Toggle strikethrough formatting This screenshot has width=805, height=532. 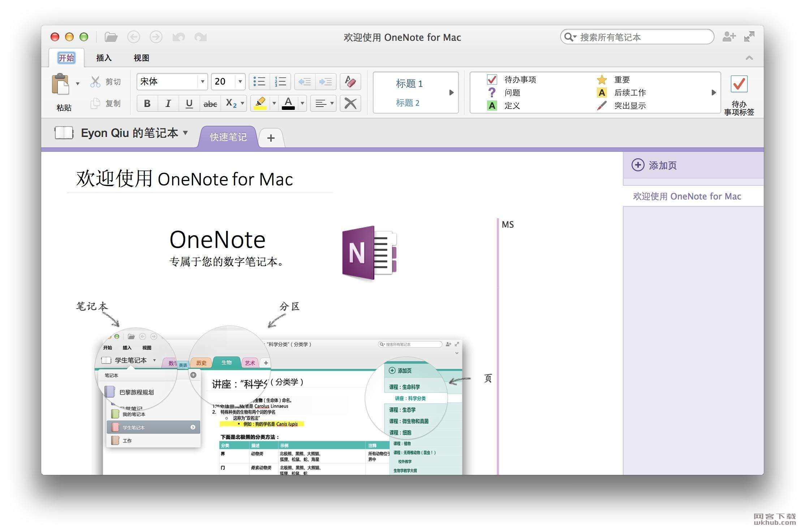tap(210, 103)
